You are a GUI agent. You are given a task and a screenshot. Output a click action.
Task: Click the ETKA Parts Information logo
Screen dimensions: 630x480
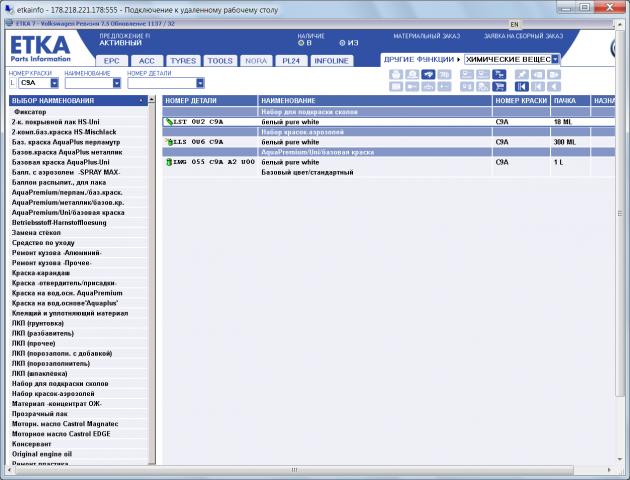(x=40, y=49)
